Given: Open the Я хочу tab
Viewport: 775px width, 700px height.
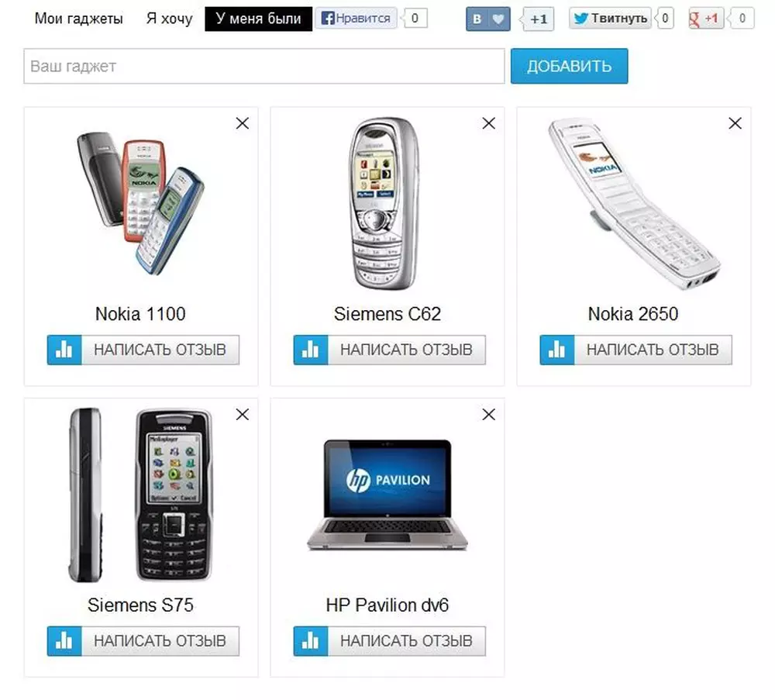Looking at the screenshot, I should [169, 19].
